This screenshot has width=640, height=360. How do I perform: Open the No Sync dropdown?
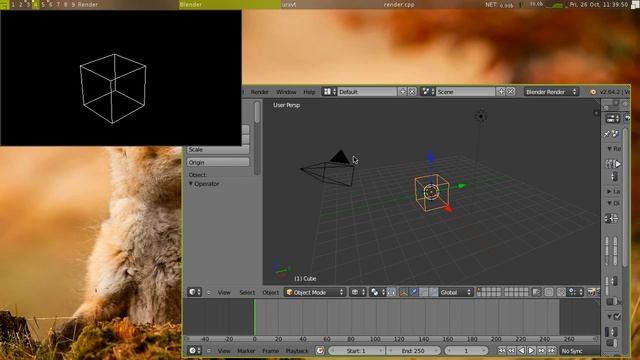580,351
